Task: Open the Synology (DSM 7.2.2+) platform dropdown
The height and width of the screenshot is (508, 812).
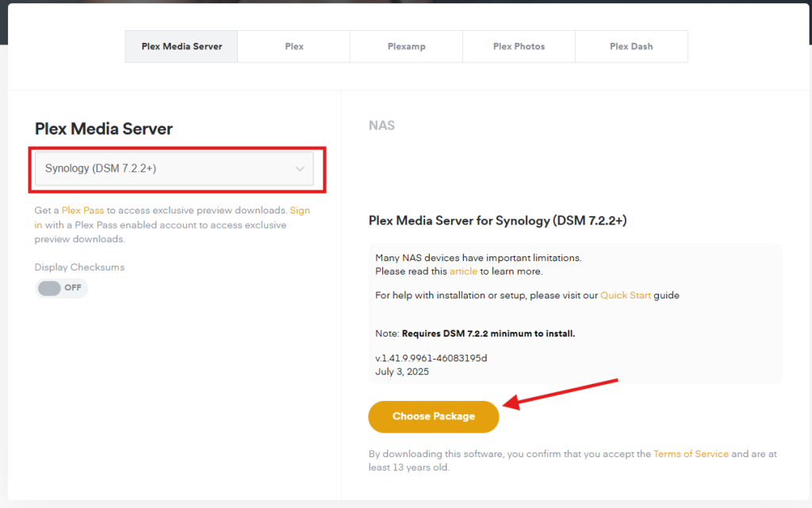Action: [x=174, y=168]
